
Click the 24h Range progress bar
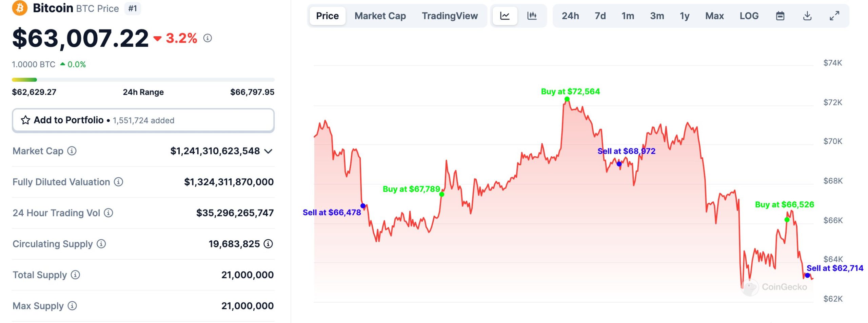pyautogui.click(x=143, y=80)
